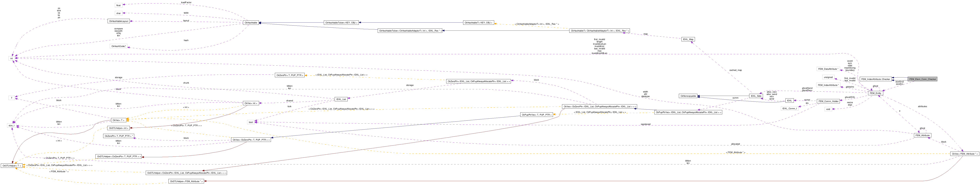Click the CkHashtable class node

[251, 23]
